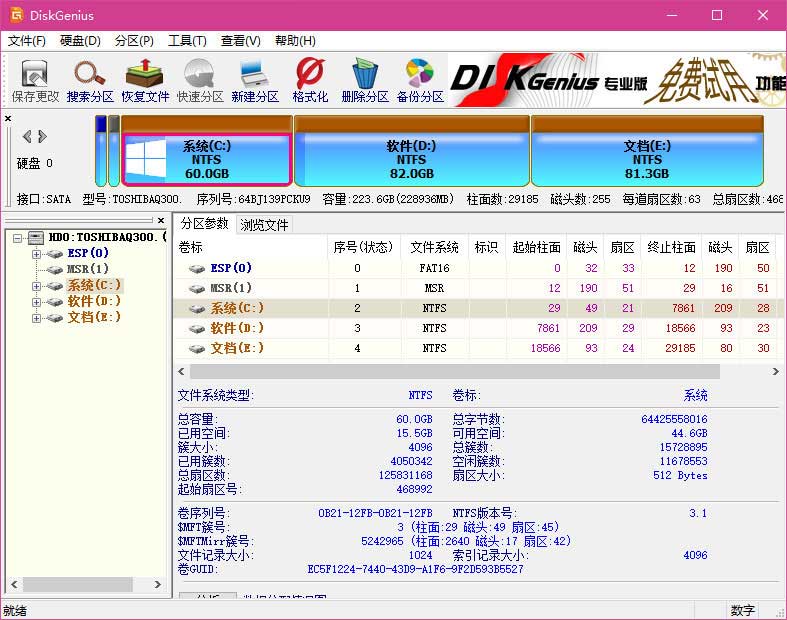
Task: Expand the 文档(E:) tree node
Action: point(36,318)
